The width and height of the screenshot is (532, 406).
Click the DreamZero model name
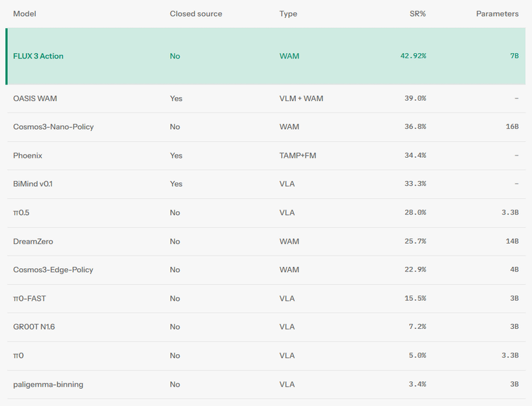tap(33, 242)
